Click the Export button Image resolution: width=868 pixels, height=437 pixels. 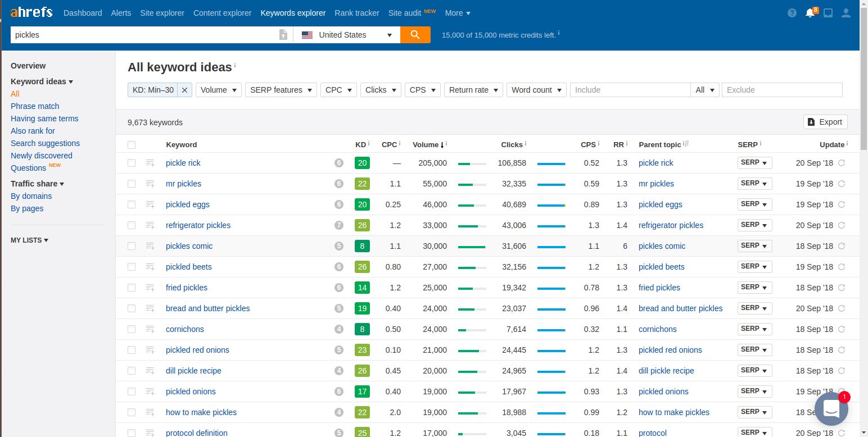(825, 122)
